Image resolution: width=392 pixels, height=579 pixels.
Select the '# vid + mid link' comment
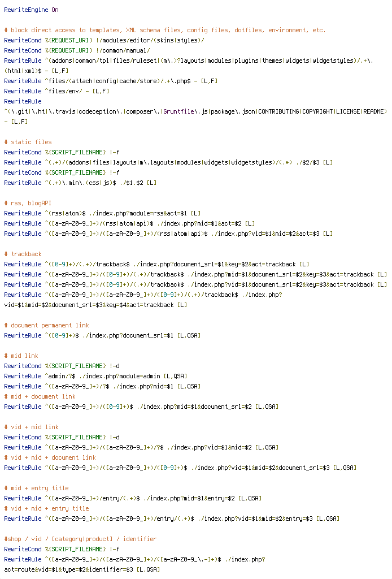point(31,427)
